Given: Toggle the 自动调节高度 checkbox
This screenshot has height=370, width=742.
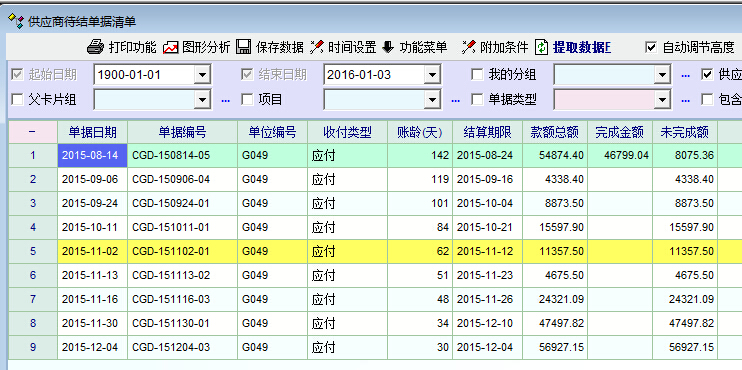Looking at the screenshot, I should click(x=651, y=47).
